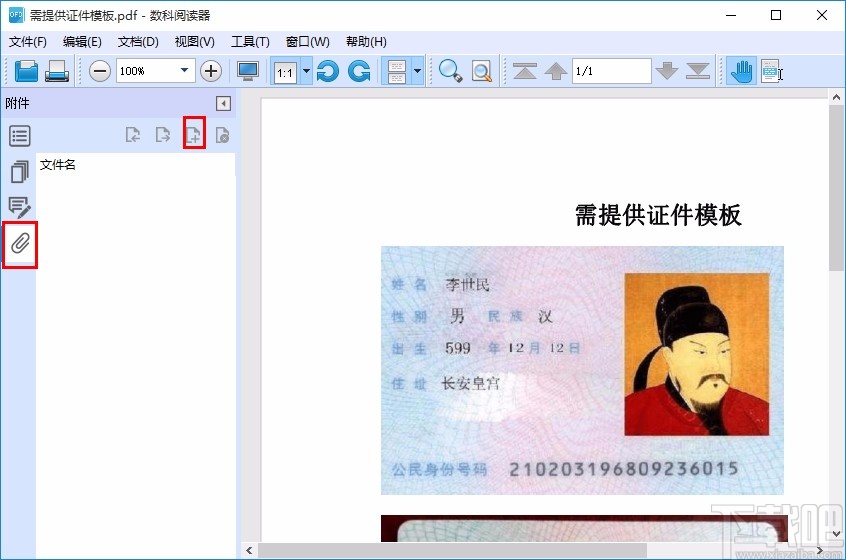
Task: Maximize the reader window
Action: (776, 15)
